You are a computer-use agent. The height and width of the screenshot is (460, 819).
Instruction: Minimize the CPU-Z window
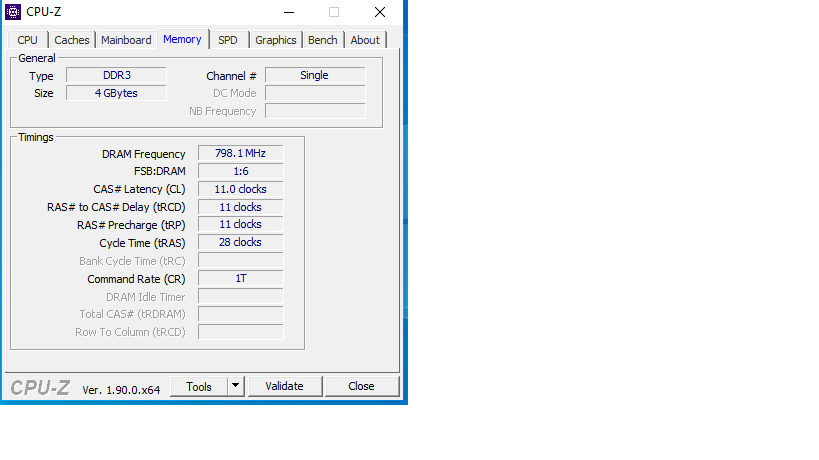point(289,12)
